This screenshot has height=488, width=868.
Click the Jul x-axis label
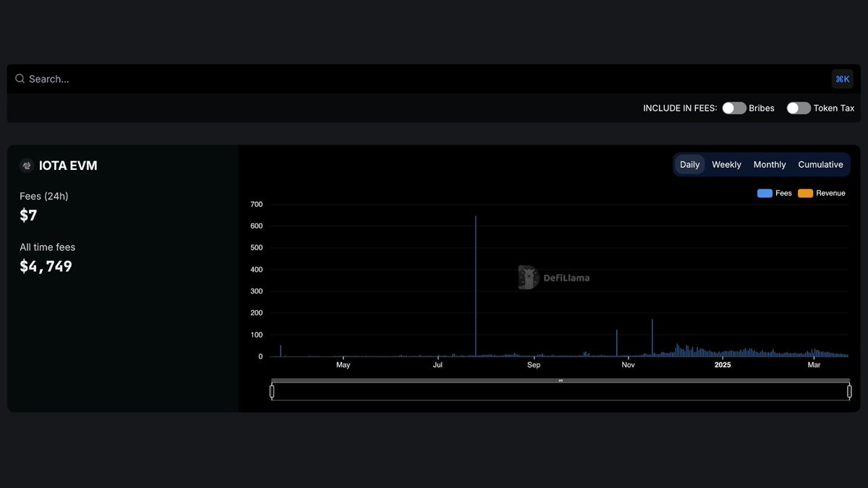coord(438,365)
